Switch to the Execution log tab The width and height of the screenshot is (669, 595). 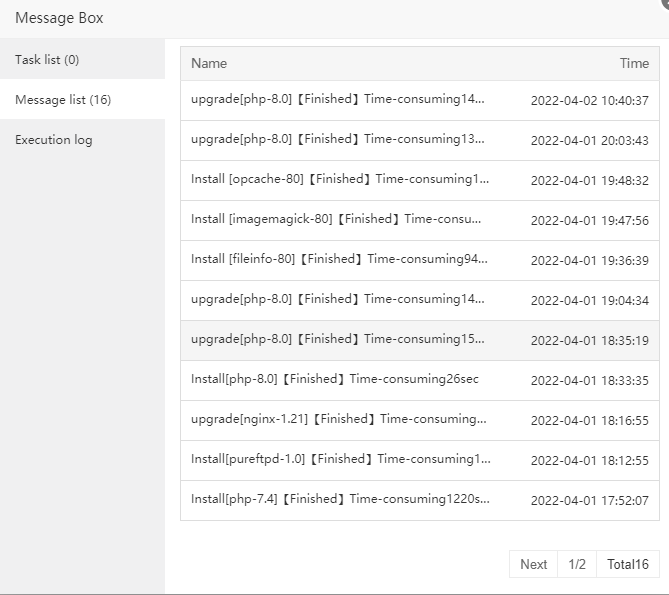(x=54, y=140)
